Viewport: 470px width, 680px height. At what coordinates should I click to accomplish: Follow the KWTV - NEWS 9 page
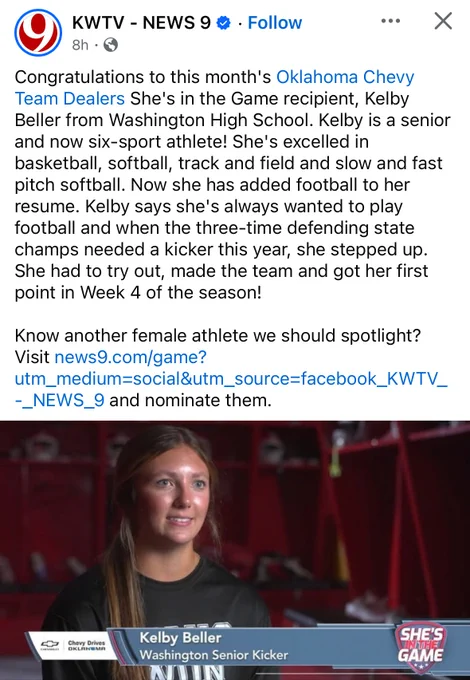tap(274, 23)
